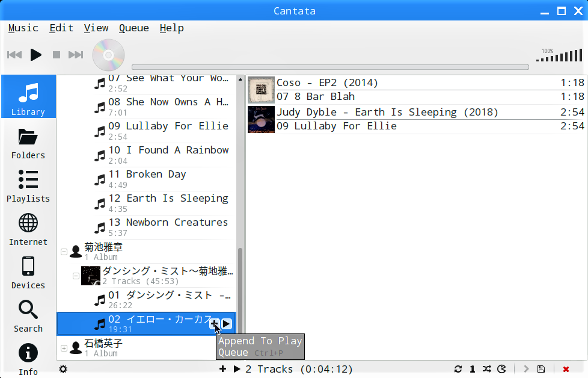The height and width of the screenshot is (378, 588).
Task: Collapse the ダンシング・ミスト album node
Action: click(x=76, y=276)
